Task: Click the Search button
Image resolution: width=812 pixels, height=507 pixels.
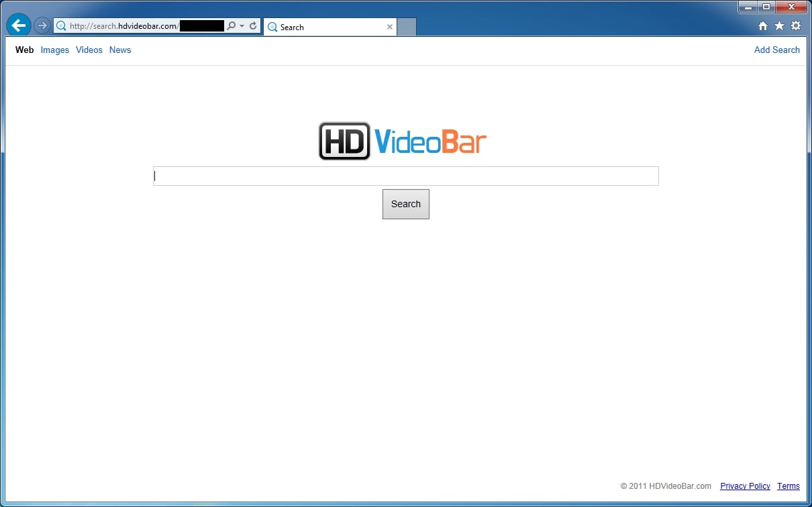Action: click(406, 204)
